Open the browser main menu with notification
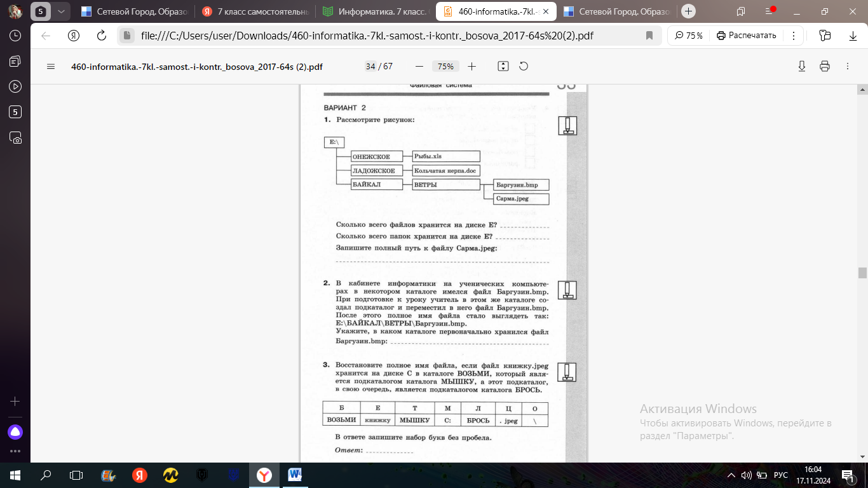The width and height of the screenshot is (868, 488). coord(769,11)
